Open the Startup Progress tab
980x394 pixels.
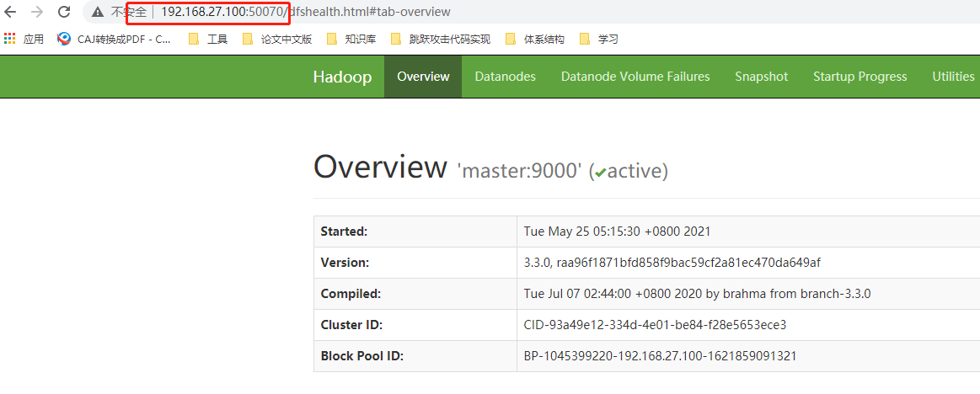pyautogui.click(x=860, y=76)
